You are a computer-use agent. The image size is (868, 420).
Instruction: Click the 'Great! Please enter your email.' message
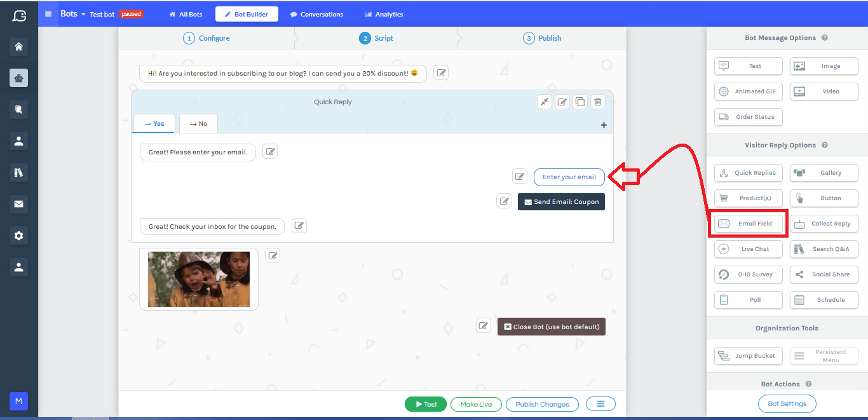click(198, 152)
